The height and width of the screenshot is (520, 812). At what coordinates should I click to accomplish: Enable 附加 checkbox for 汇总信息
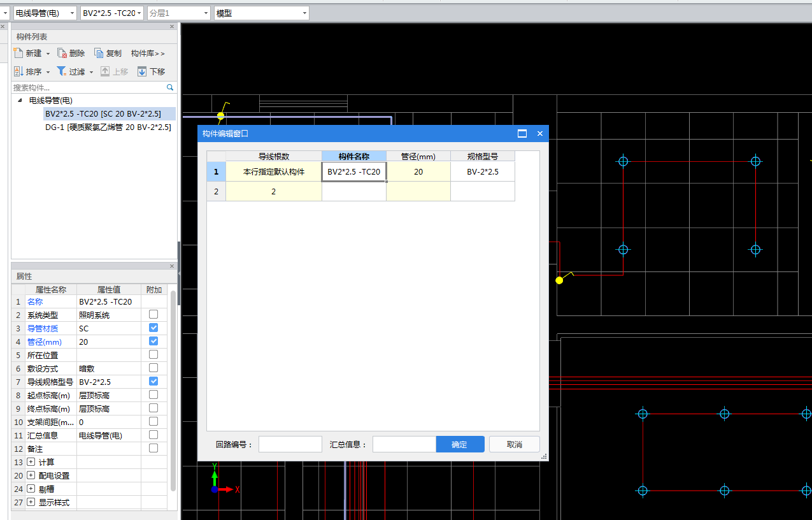click(153, 435)
